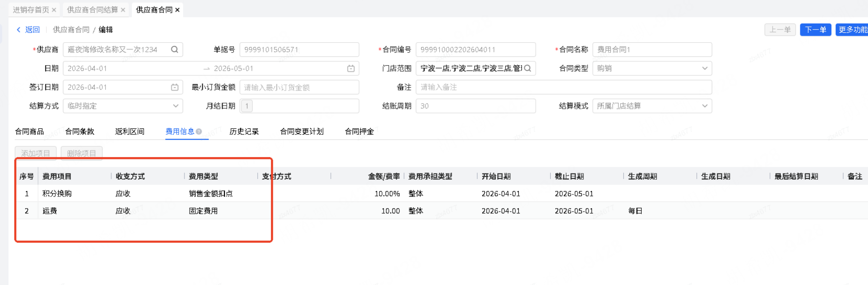This screenshot has height=285, width=868.
Task: Click the calendar icon in 签订日期 field
Action: (x=175, y=87)
